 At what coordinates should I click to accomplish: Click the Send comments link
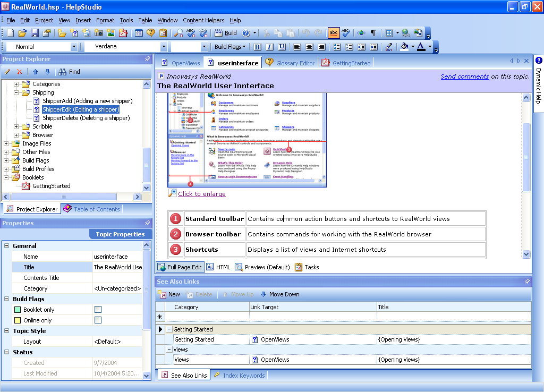464,76
